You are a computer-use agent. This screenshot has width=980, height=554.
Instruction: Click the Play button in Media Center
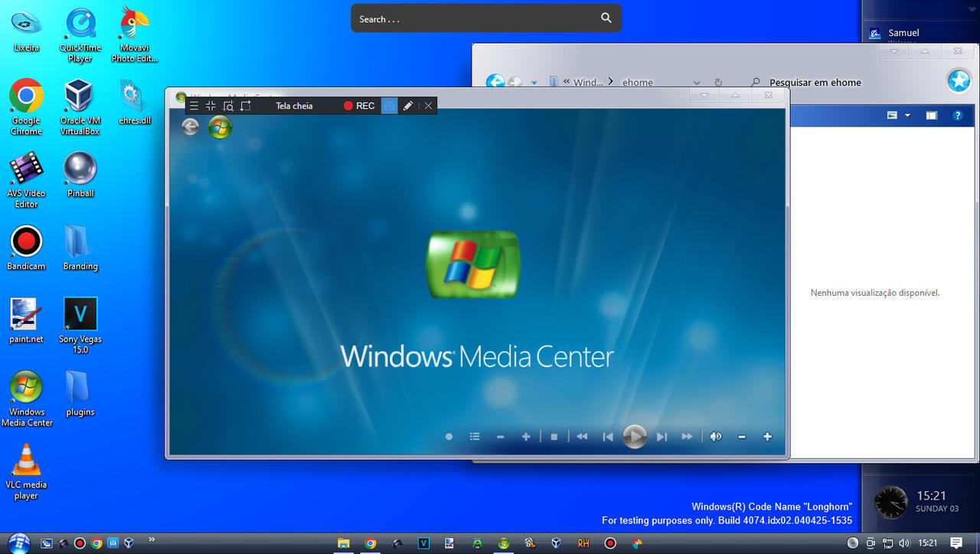pos(635,437)
